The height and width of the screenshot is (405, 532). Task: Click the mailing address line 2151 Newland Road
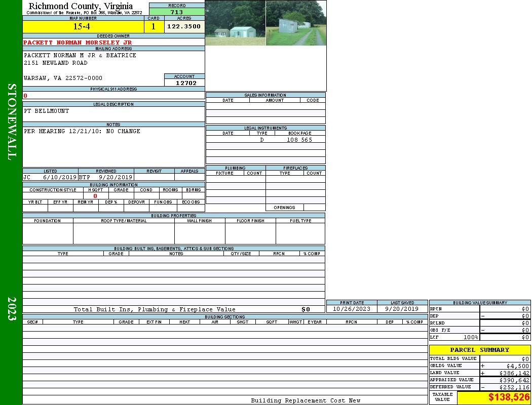(56, 63)
